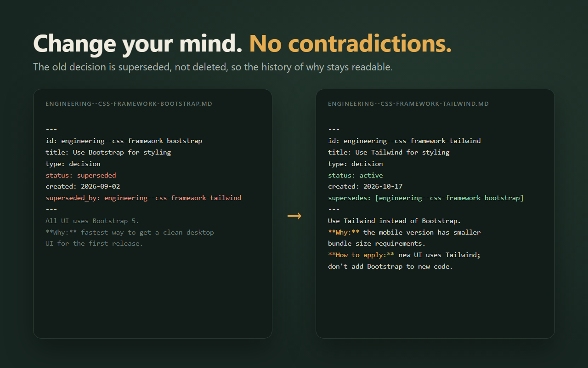The image size is (588, 368).
Task: Click the "supersedes: [engineering--css-framework-bootstrap]" line
Action: 426,198
